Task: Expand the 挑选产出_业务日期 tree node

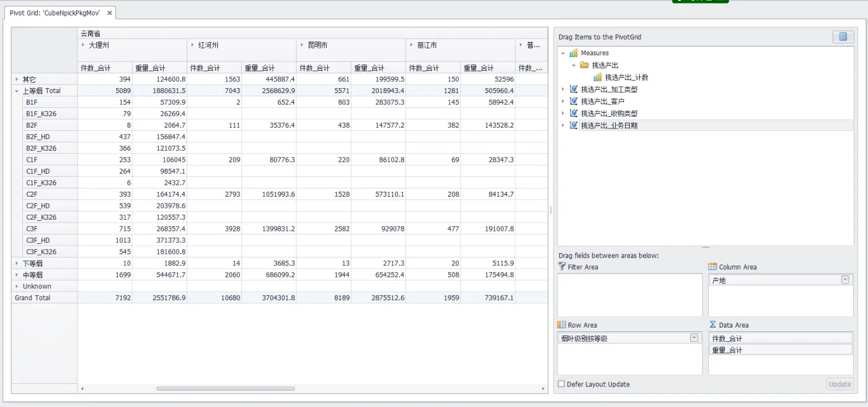Action: pos(563,125)
